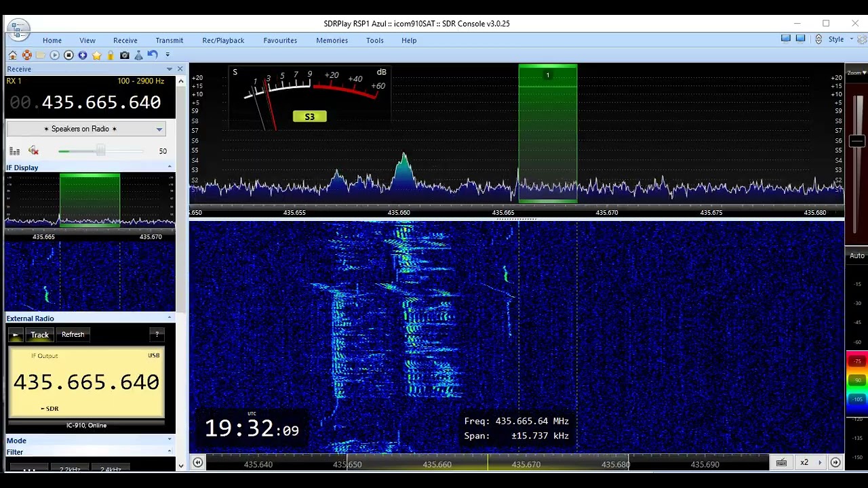Open the Style dropdown

[x=840, y=40]
